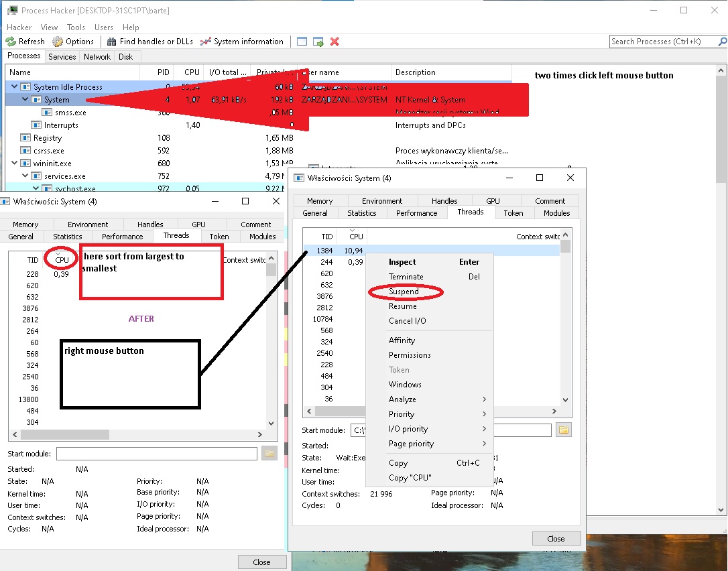This screenshot has height=571, width=728.
Task: Select thread 3876 in left threads list
Action: pyautogui.click(x=137, y=308)
